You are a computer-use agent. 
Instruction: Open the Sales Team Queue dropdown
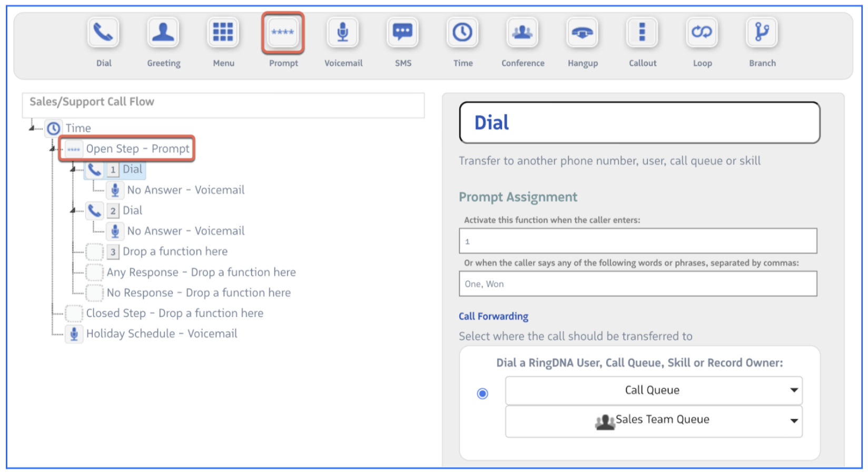click(653, 420)
